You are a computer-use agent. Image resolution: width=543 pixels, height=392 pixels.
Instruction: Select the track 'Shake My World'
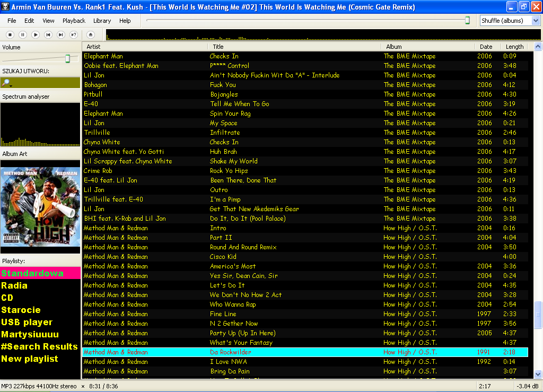305,161
